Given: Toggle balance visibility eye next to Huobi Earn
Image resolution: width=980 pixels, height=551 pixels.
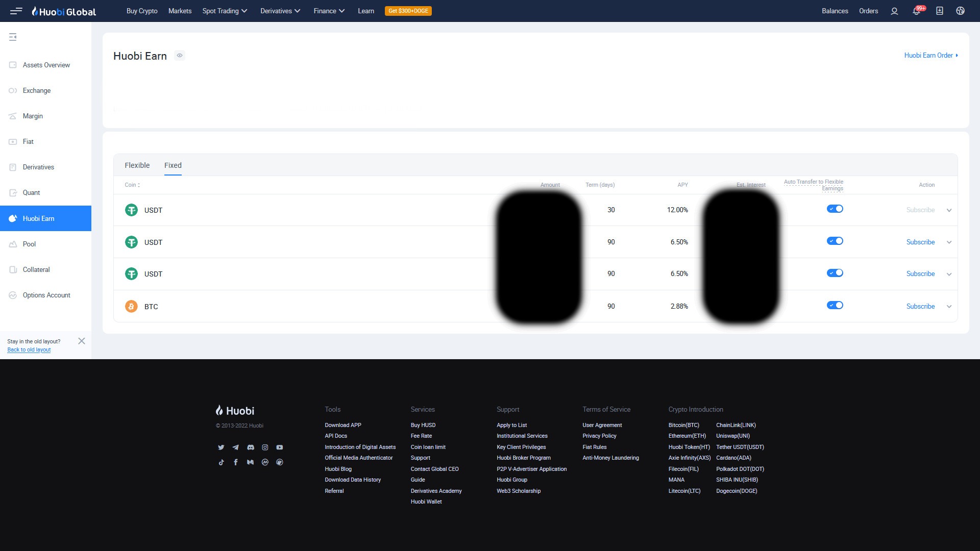Looking at the screenshot, I should 180,55.
